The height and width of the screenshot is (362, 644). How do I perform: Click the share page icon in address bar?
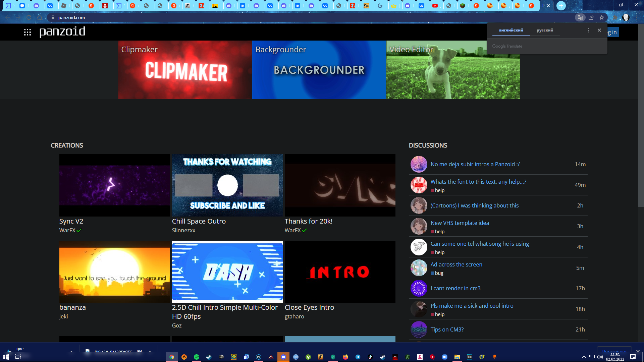(x=591, y=17)
